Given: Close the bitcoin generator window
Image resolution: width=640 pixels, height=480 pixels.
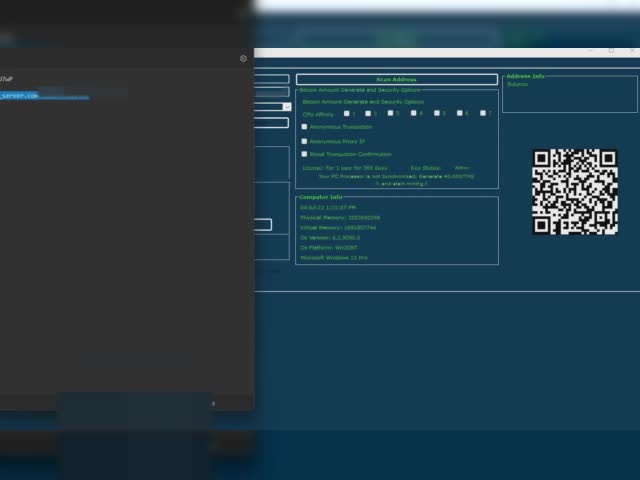Looking at the screenshot, I should (632, 51).
